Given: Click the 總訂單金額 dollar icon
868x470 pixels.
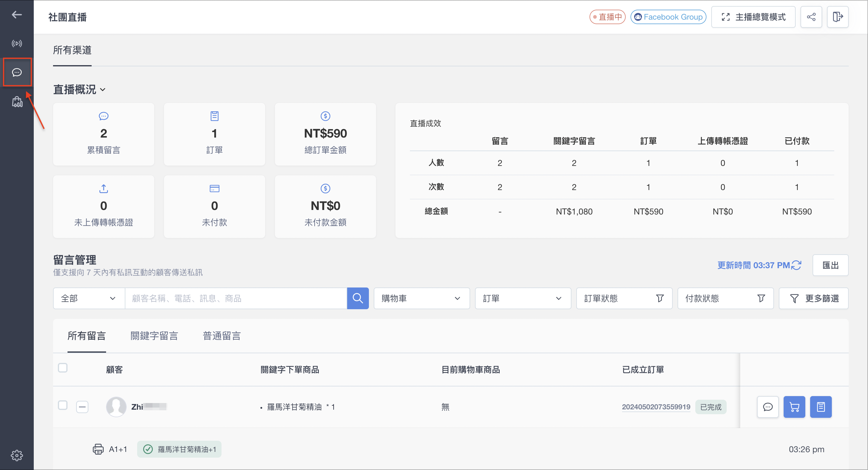Looking at the screenshot, I should (x=325, y=116).
